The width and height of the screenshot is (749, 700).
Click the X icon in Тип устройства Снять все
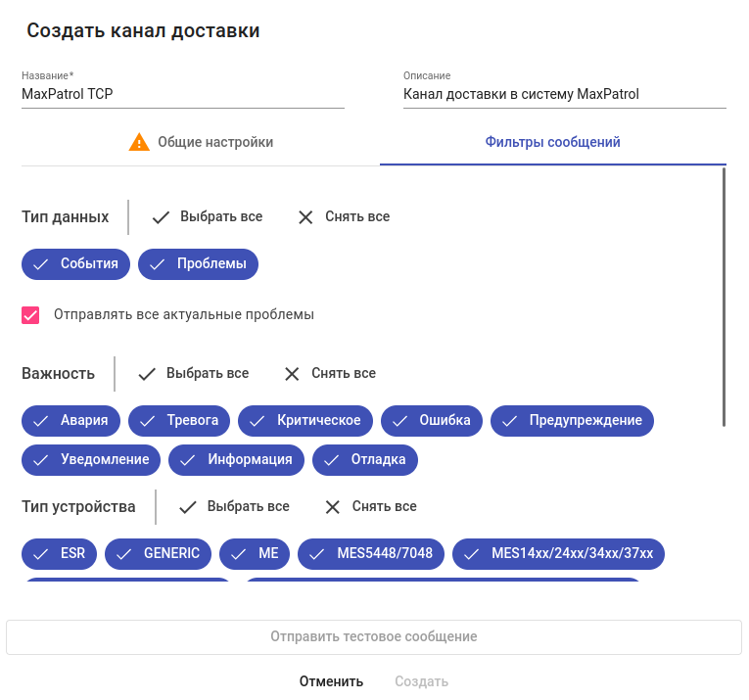tap(333, 507)
